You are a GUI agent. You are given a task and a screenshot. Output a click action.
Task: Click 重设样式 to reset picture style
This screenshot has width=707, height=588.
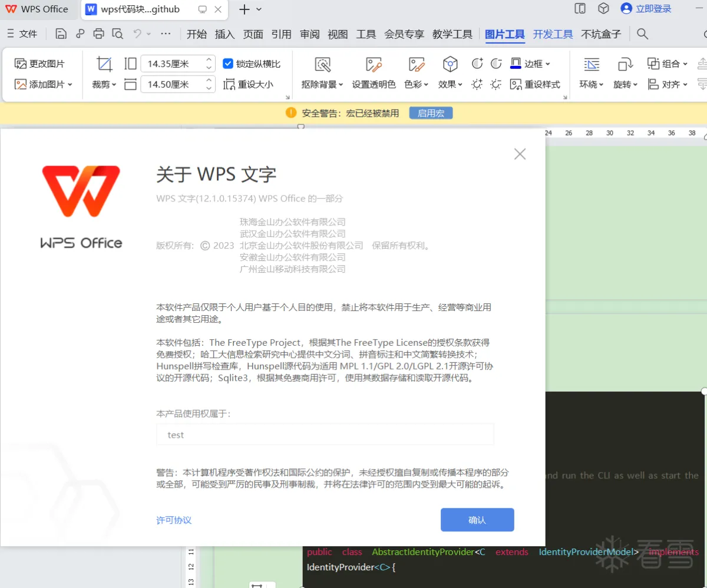click(535, 84)
